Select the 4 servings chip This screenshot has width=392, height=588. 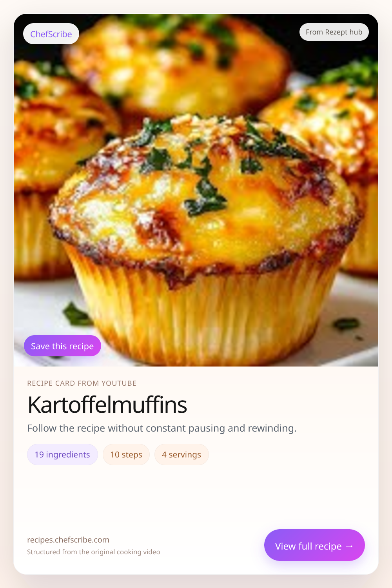point(181,455)
